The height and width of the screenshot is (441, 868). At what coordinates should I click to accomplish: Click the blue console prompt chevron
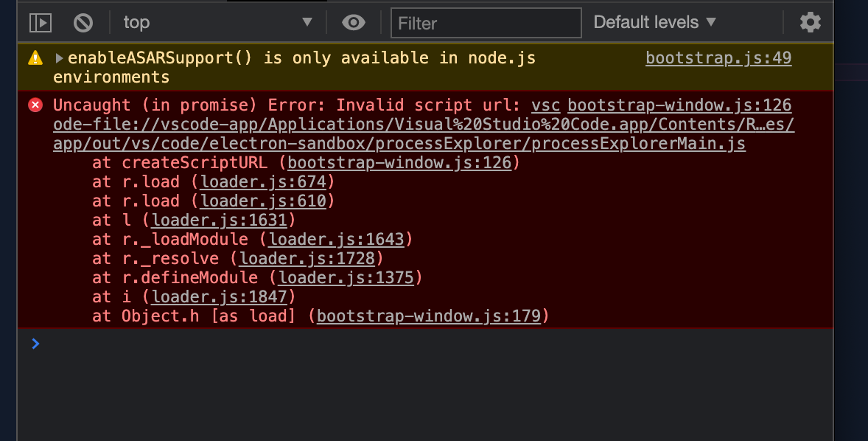coord(35,343)
